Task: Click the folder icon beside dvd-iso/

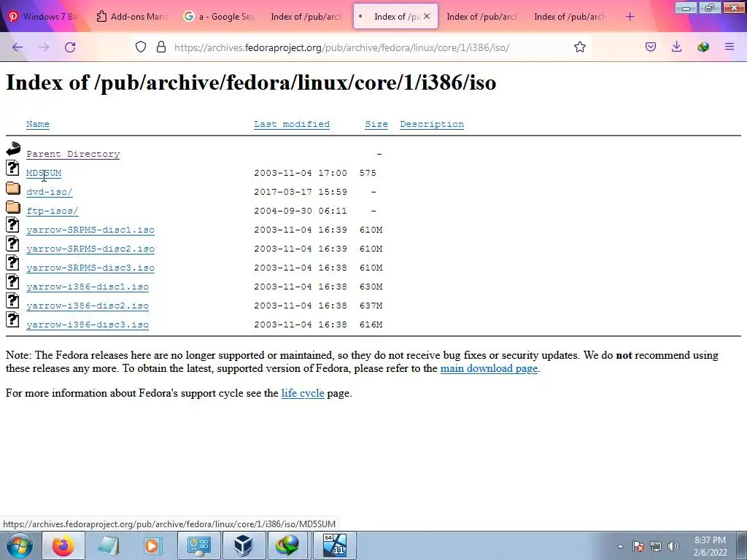Action: [x=13, y=188]
